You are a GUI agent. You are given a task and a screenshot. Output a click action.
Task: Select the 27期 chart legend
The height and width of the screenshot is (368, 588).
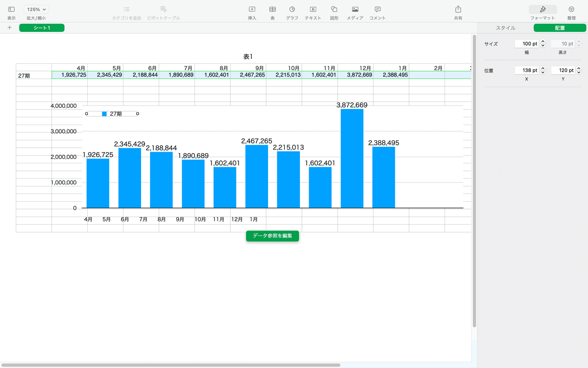[x=112, y=114]
